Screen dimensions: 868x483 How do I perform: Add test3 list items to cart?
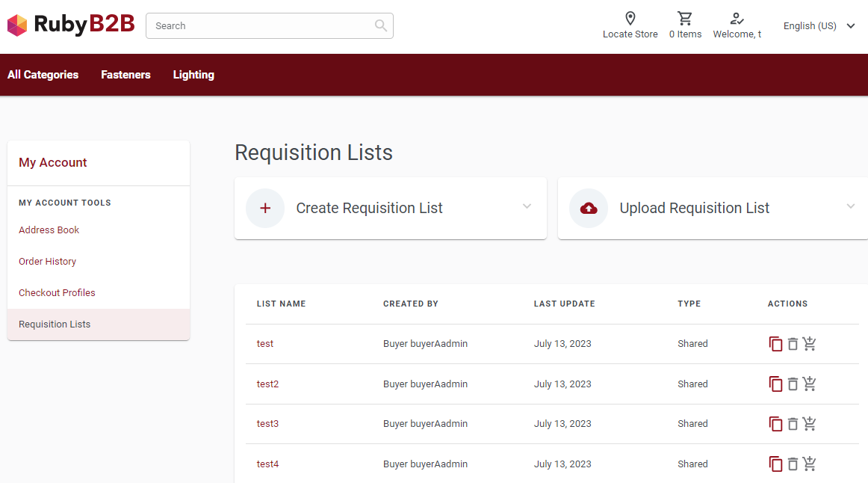coord(810,423)
